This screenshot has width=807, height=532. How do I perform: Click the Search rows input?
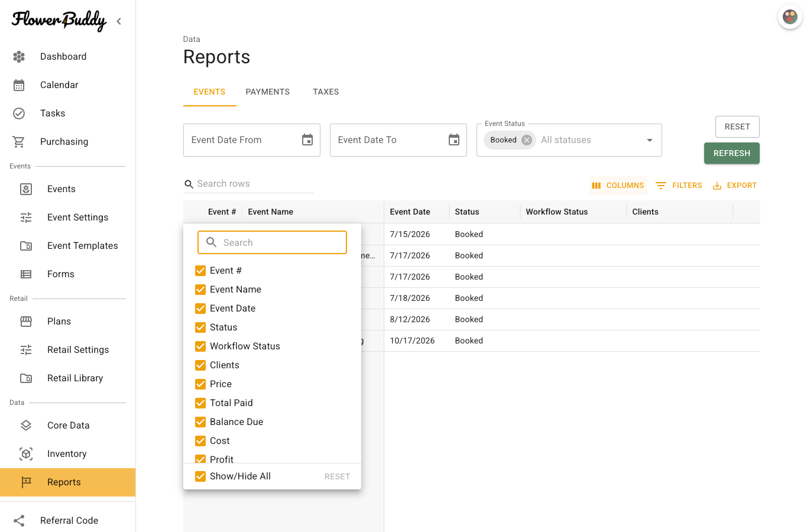(248, 184)
